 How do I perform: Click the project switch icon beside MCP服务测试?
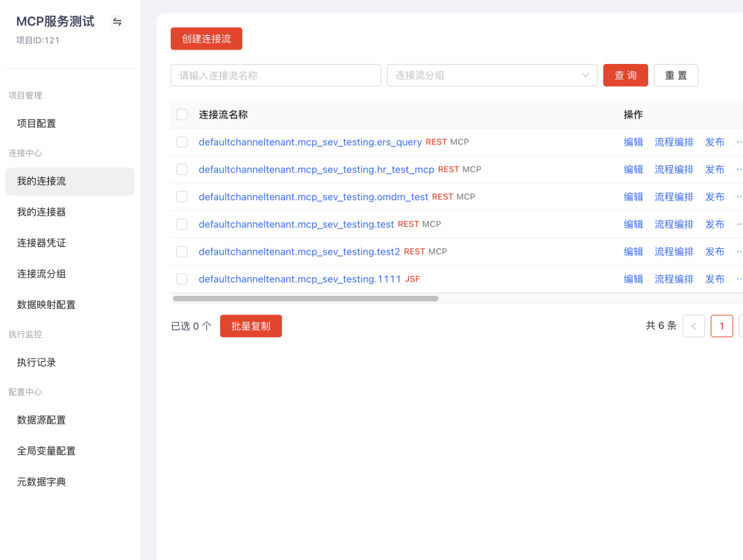tap(117, 22)
